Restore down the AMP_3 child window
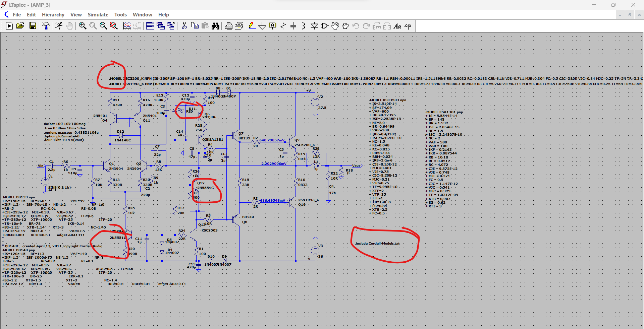644x329 pixels. [630, 15]
